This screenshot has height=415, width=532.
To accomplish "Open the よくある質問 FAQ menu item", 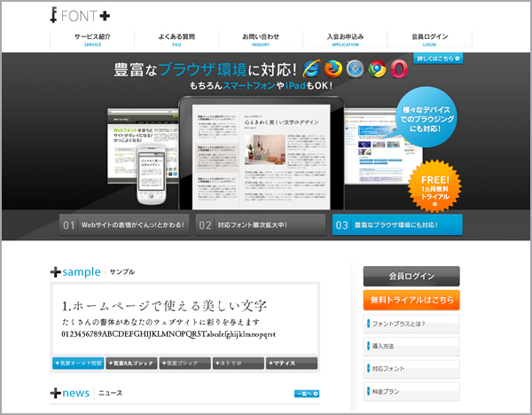I will [176, 39].
